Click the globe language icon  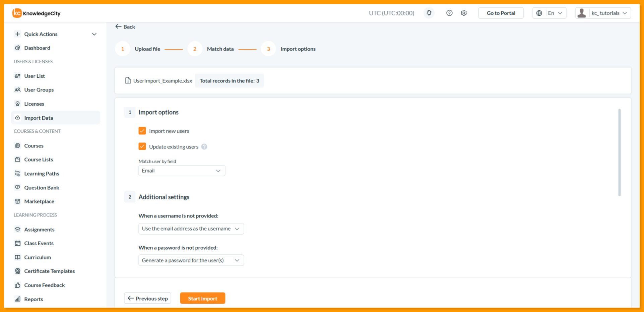[x=539, y=13]
